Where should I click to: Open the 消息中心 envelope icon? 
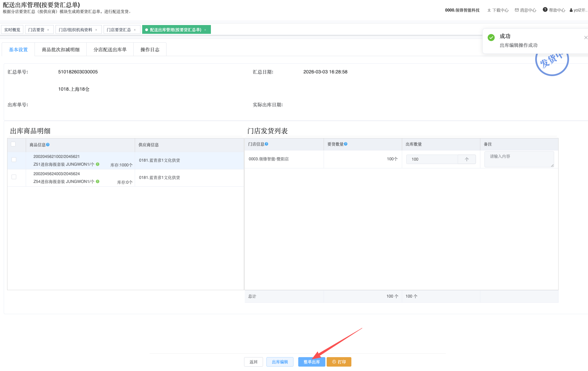517,10
